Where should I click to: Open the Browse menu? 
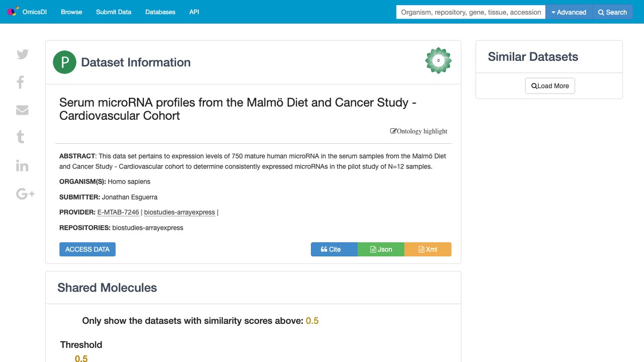pos(71,12)
